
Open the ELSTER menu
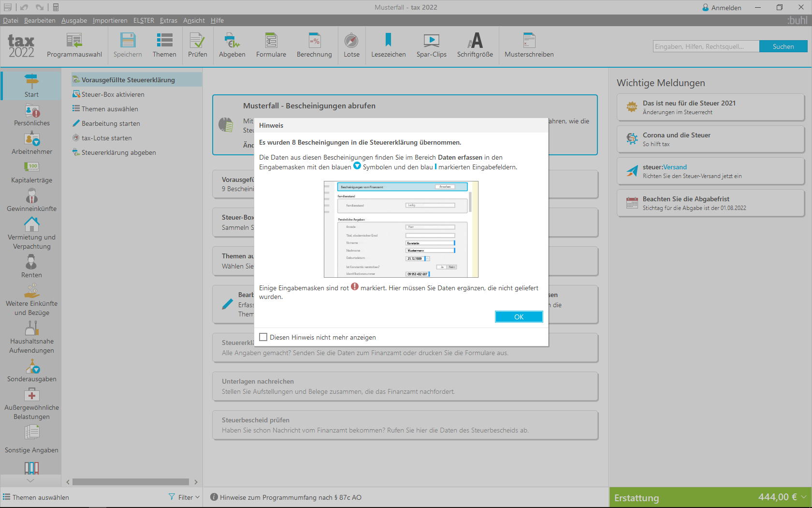click(x=144, y=20)
